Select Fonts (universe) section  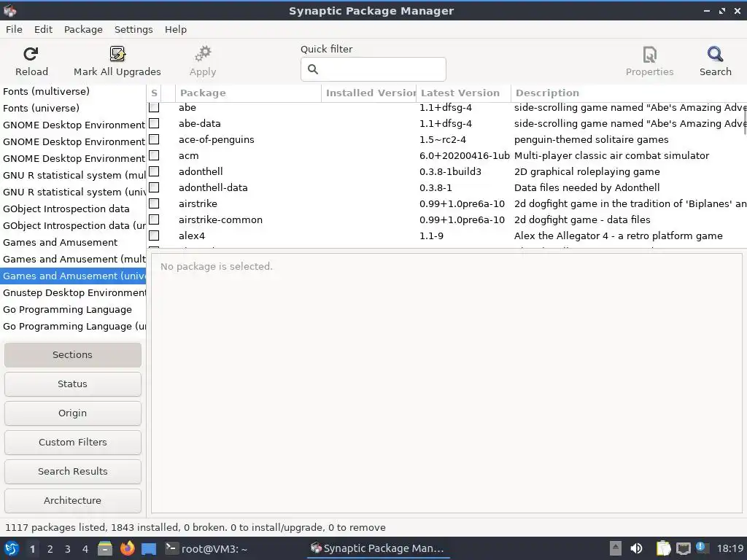point(41,108)
